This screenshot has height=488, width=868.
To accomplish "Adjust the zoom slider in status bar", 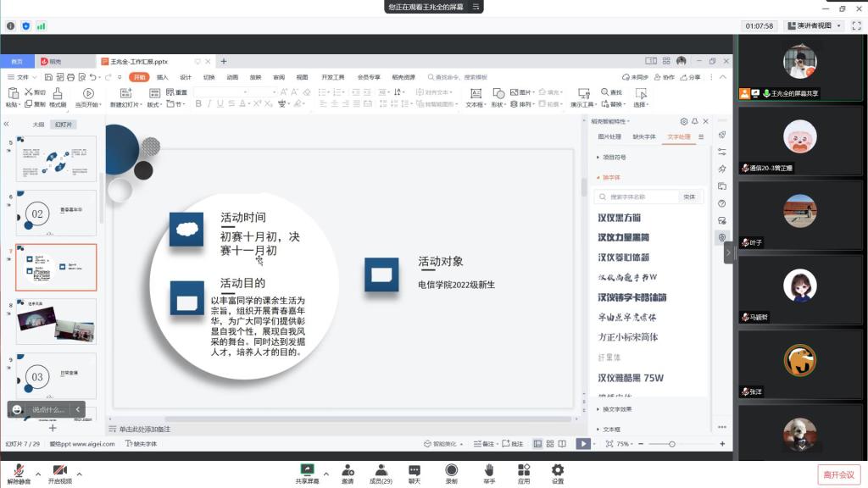I will pos(672,444).
